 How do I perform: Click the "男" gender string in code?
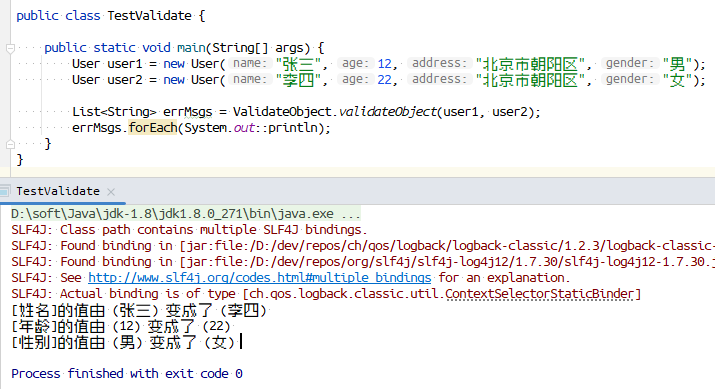[x=678, y=64]
